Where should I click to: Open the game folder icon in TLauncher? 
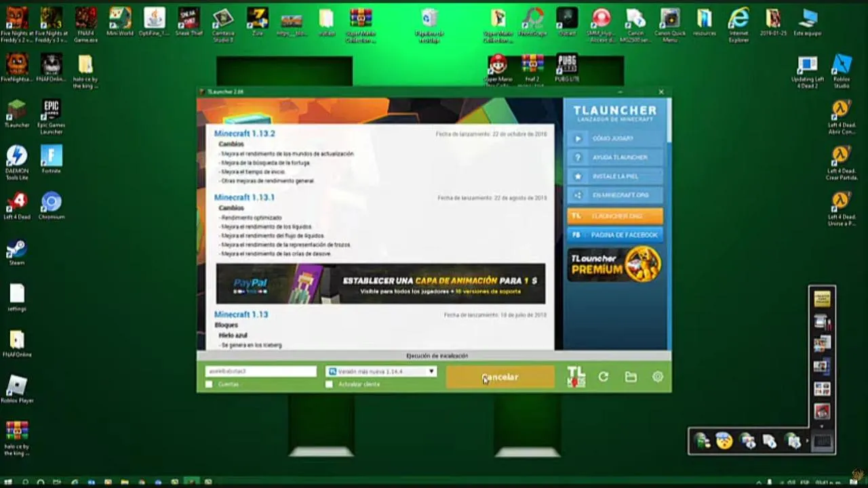631,377
